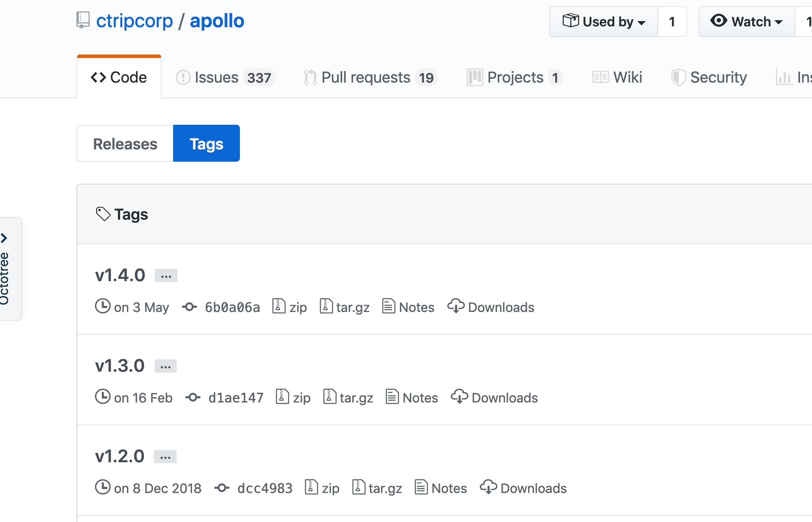812x522 pixels.
Task: Click the clock icon beside 'on 16 Feb'
Action: [103, 396]
